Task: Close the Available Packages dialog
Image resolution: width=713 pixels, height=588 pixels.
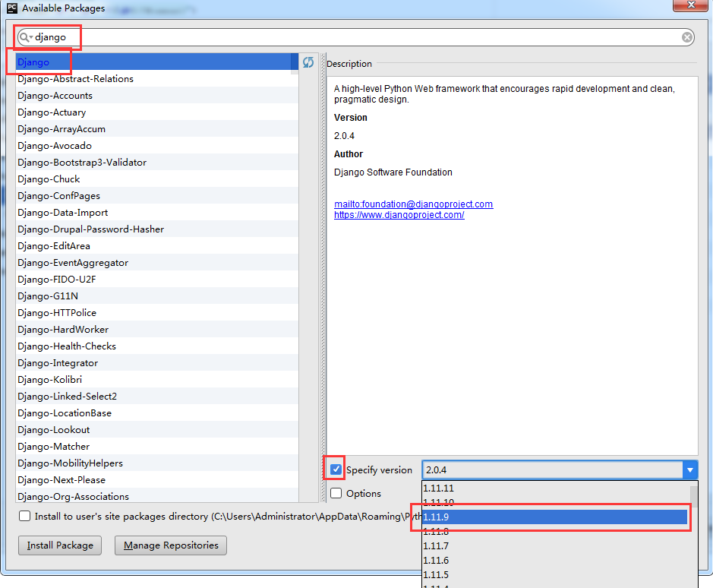Action: [x=690, y=5]
